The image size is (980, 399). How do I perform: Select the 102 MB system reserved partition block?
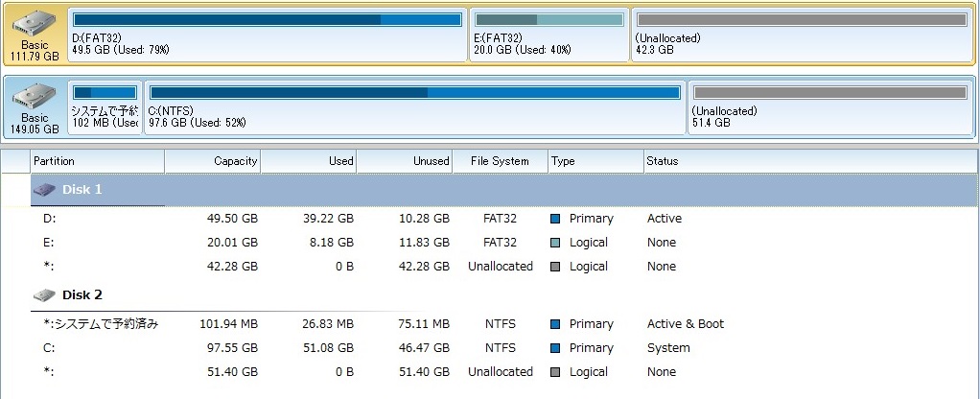coord(105,107)
